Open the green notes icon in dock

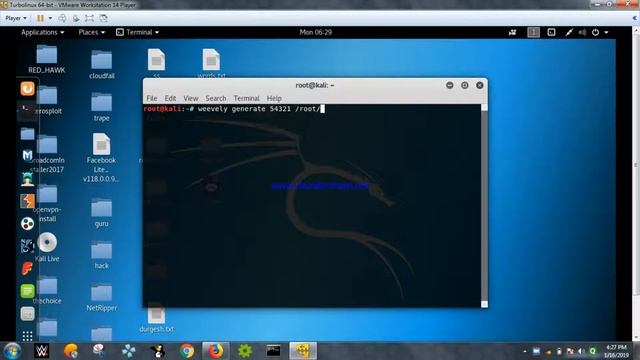27,291
